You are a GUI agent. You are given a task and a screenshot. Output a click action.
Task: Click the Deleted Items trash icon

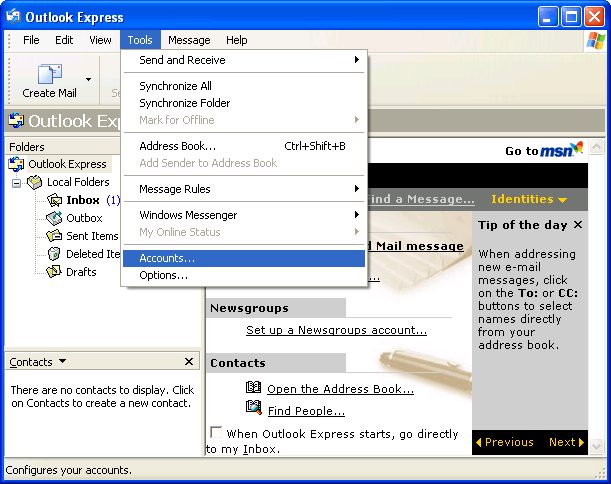[x=54, y=254]
